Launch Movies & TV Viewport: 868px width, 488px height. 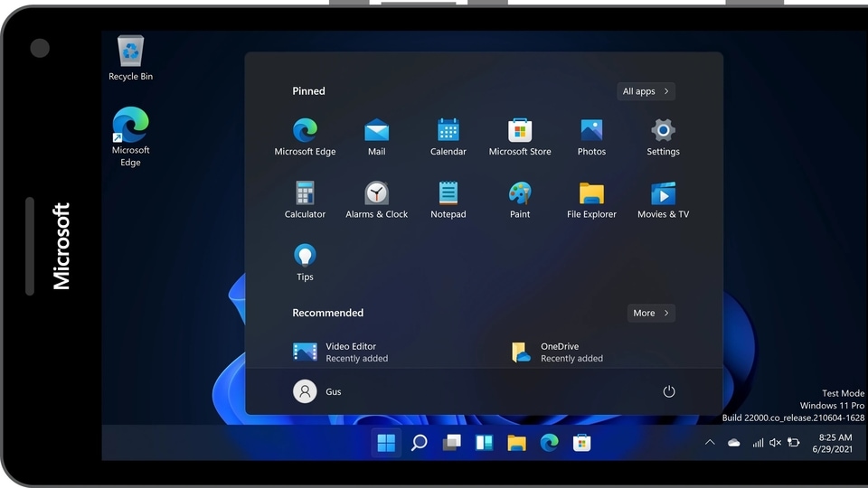(x=663, y=200)
